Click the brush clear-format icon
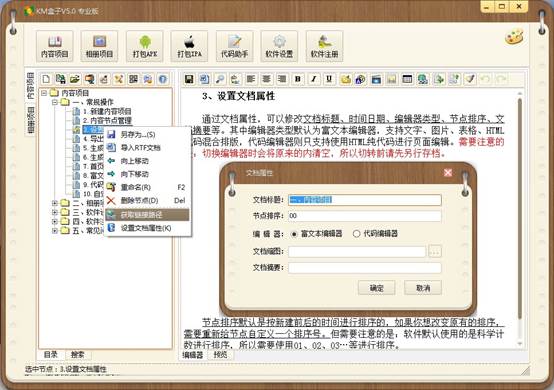This screenshot has height=390, width=554. click(470, 79)
